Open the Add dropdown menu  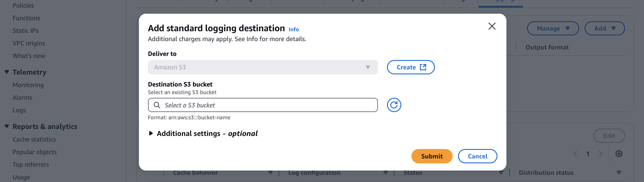pyautogui.click(x=605, y=28)
